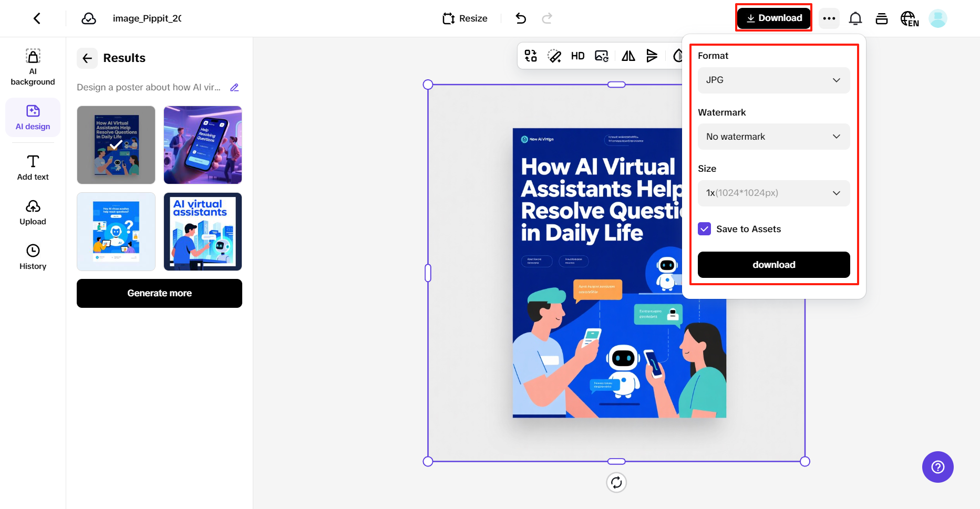Open the Watermark dropdown

point(773,137)
